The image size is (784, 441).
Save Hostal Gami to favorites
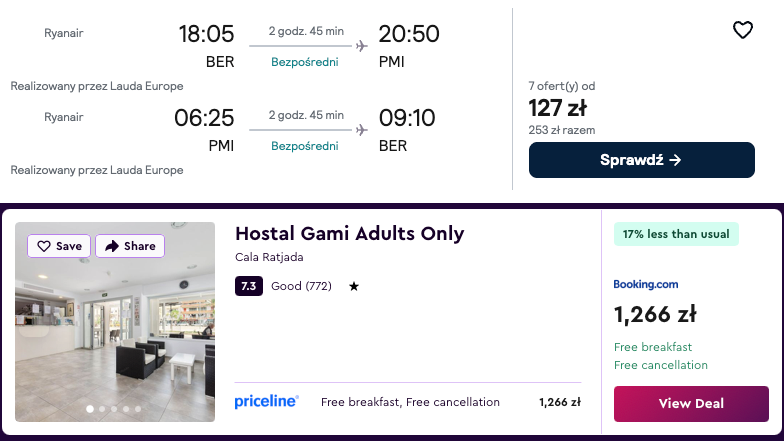pos(59,246)
